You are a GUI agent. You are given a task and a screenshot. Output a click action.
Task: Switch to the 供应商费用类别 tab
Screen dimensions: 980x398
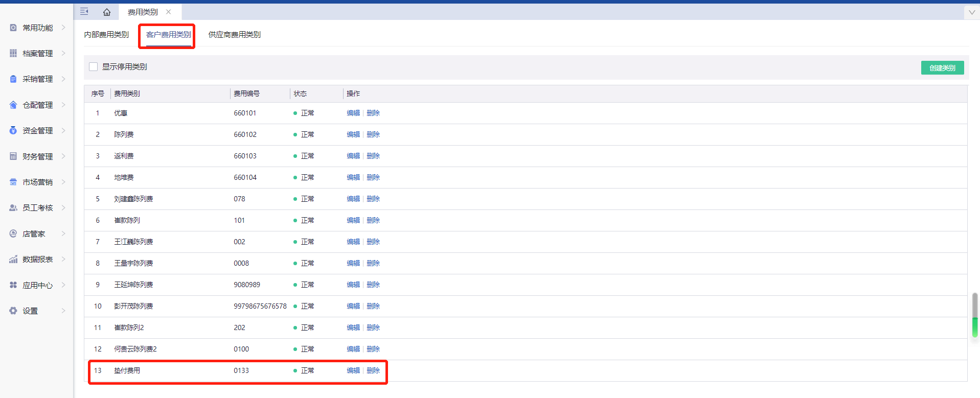point(234,34)
